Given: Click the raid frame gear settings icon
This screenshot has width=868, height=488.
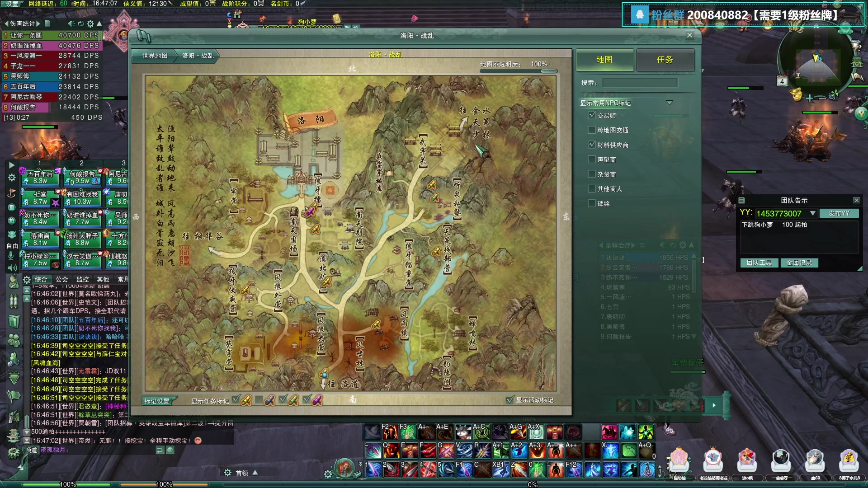Looking at the screenshot, I should [12, 178].
